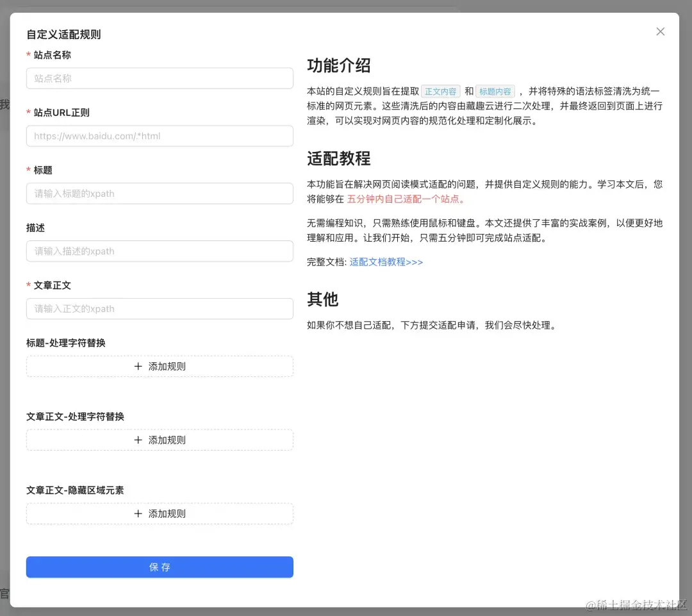
Task: Click the 标题内容 tag in 功能介绍
Action: [495, 91]
